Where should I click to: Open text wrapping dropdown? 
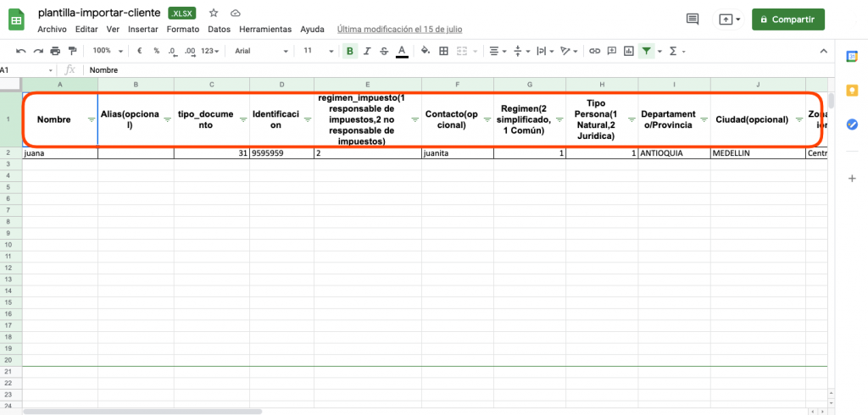(545, 51)
